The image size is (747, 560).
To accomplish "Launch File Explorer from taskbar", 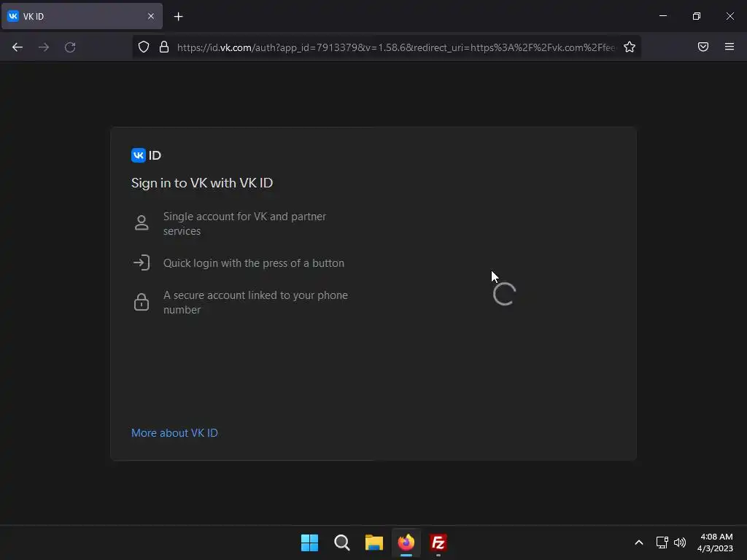I will (374, 542).
